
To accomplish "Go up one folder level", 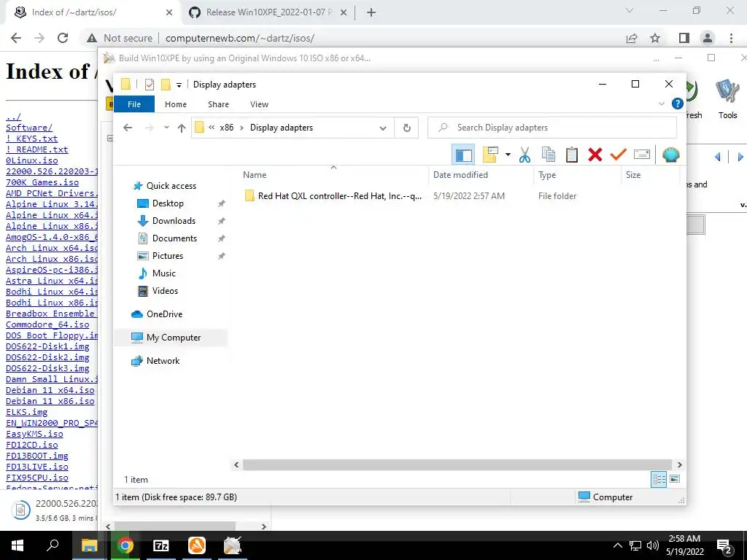I will [x=182, y=128].
